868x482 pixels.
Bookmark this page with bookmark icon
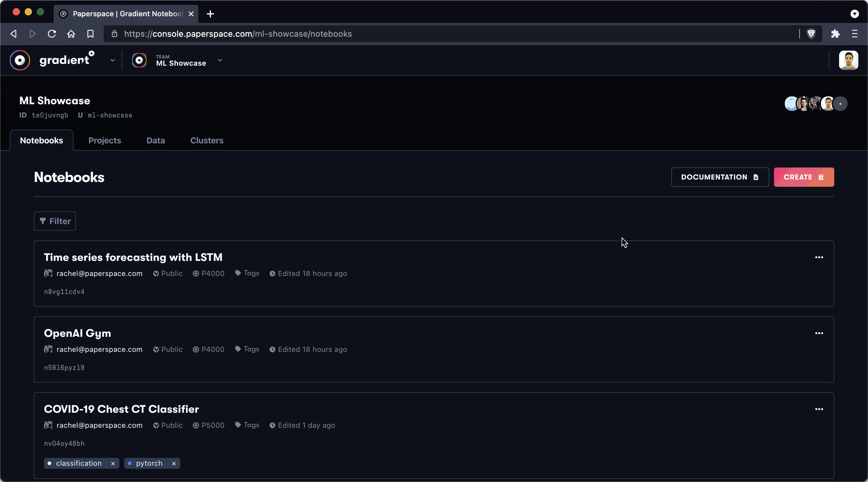[90, 34]
